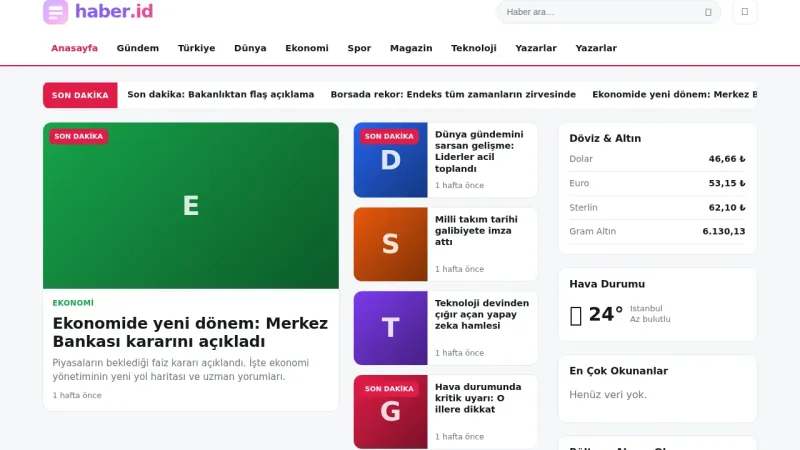Viewport: 800px width, 450px height.
Task: Open the Türkiye category
Action: [196, 48]
